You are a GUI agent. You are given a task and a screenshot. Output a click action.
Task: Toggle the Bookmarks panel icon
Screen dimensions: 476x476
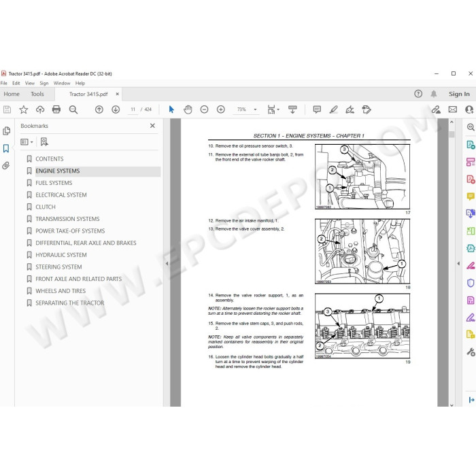pyautogui.click(x=6, y=148)
